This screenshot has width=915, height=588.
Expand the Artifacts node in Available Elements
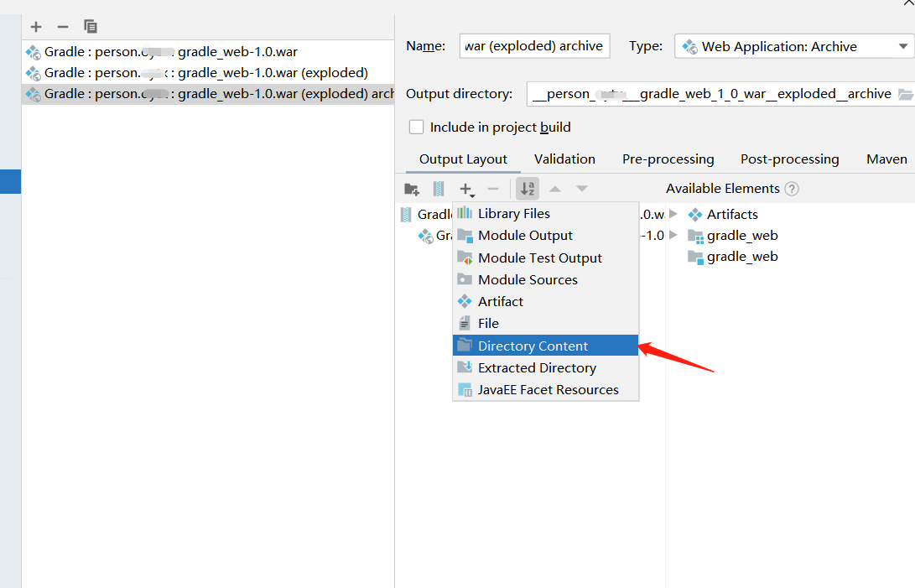point(673,214)
